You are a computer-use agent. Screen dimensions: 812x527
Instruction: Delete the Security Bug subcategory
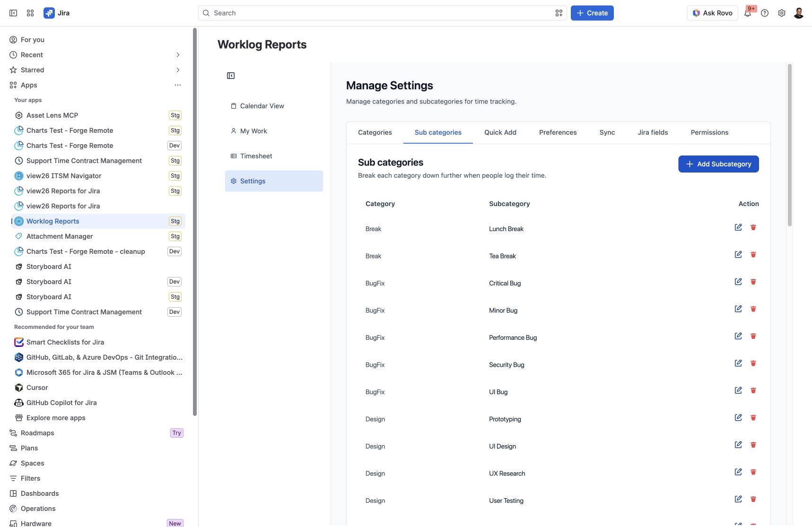[753, 363]
